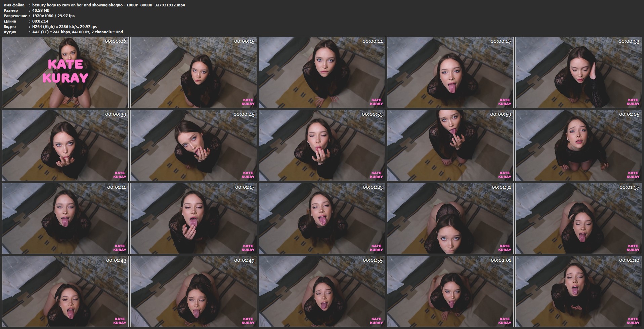This screenshot has width=644, height=329.
Task: Click the audio info line AAC (LC)
Action: (x=78, y=32)
